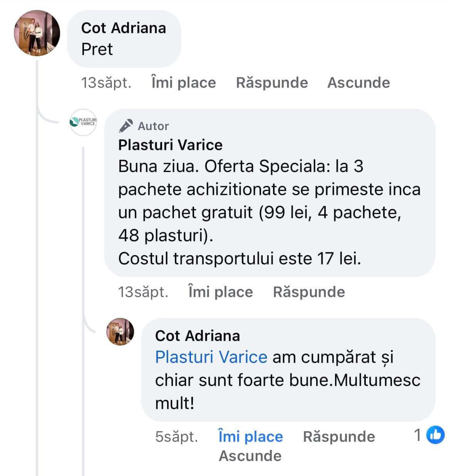Click the 13săpt. timestamp under "Pret"
454x476 pixels.
point(106,83)
